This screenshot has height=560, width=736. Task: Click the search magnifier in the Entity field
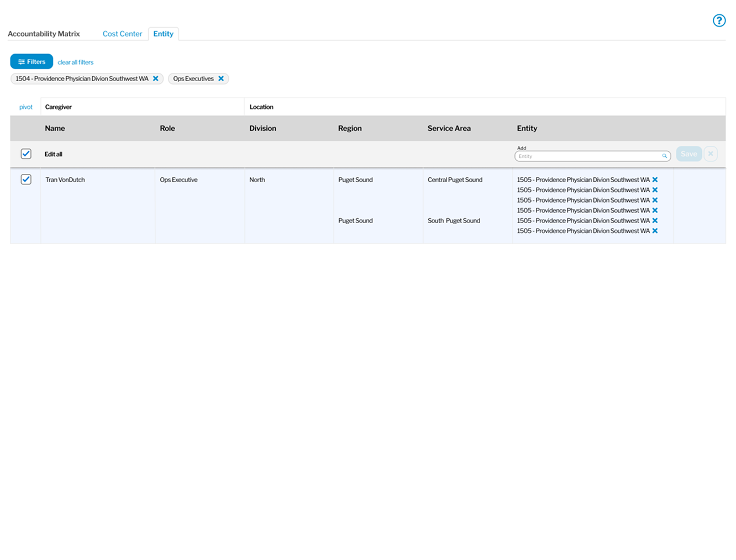664,156
